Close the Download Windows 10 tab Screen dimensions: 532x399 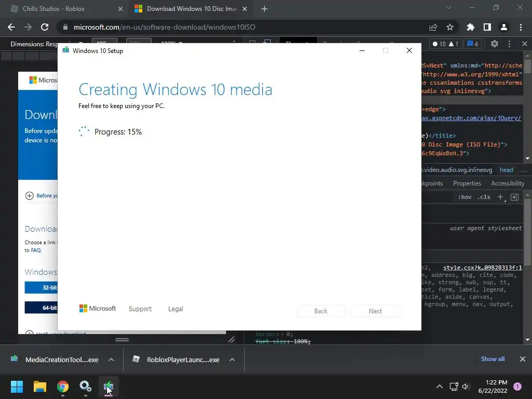coord(245,9)
